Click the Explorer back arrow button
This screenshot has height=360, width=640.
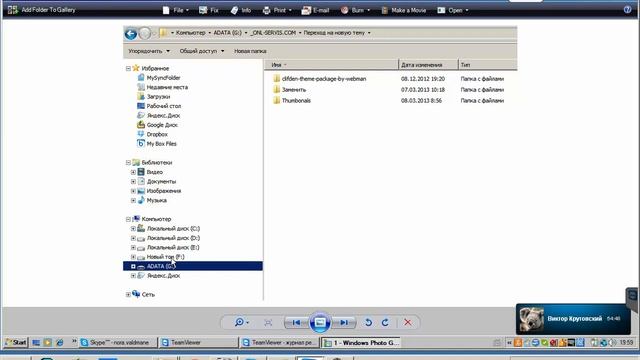pyautogui.click(x=131, y=33)
